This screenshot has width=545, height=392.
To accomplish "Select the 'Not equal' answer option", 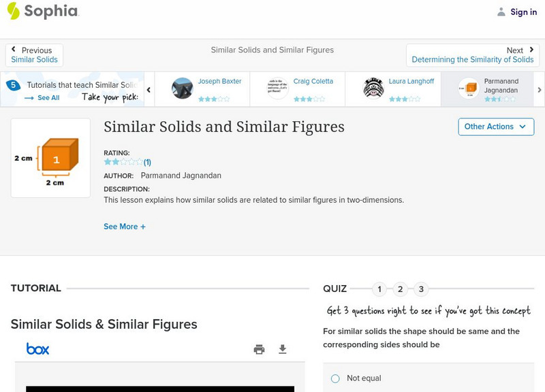I will point(335,378).
